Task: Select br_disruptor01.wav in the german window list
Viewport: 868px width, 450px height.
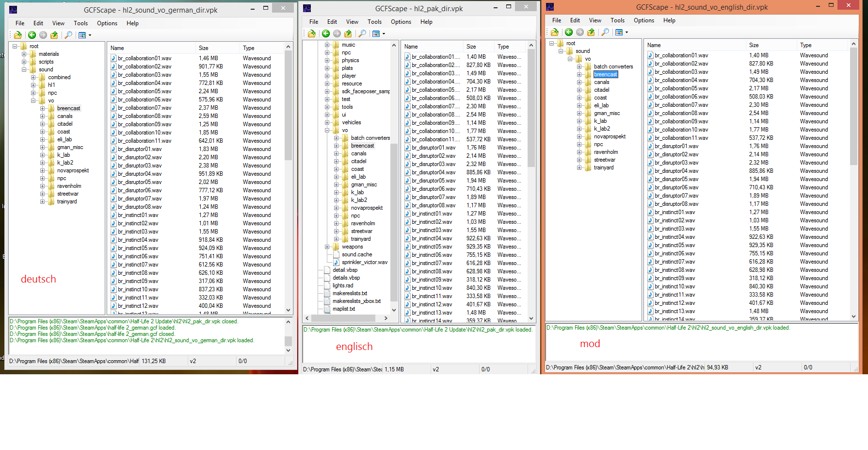Action: 140,149
